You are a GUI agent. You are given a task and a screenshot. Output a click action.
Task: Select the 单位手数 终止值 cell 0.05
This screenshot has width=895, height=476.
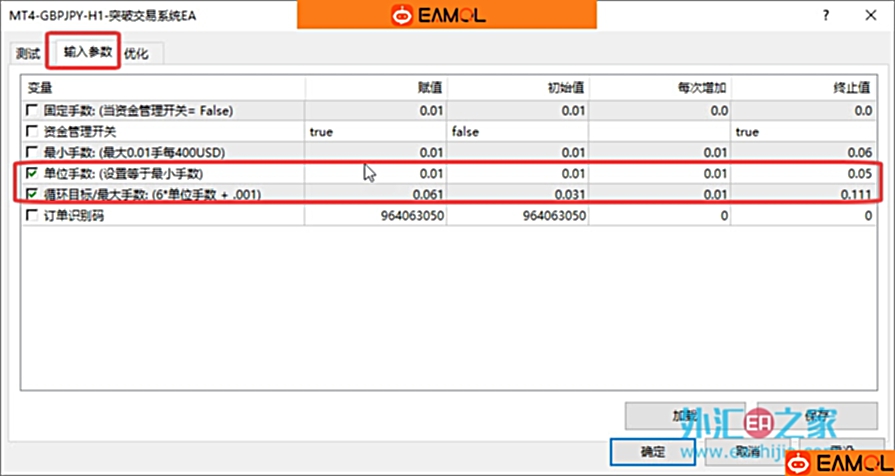click(x=803, y=174)
